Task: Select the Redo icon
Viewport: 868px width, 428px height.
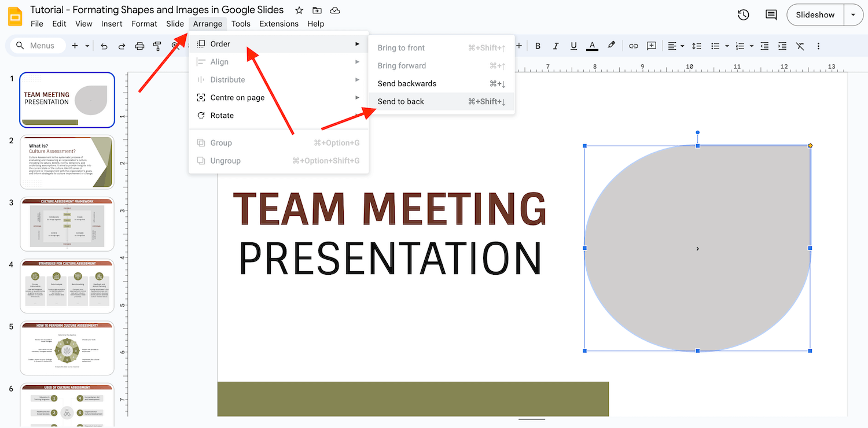Action: 122,46
